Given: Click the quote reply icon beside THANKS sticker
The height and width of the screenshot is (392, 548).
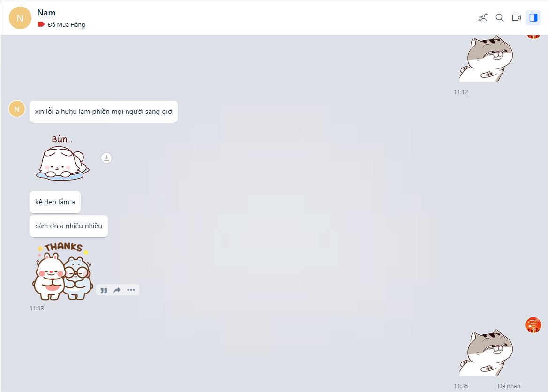Looking at the screenshot, I should [x=104, y=290].
